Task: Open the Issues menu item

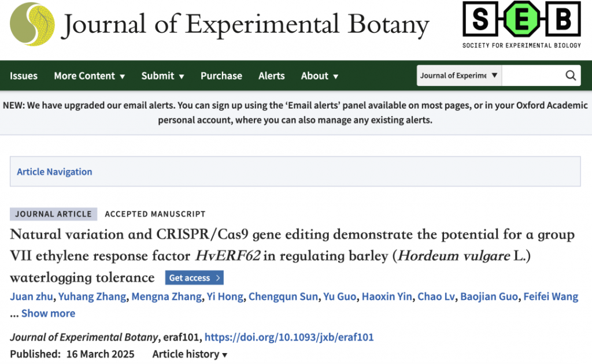Action: tap(24, 76)
